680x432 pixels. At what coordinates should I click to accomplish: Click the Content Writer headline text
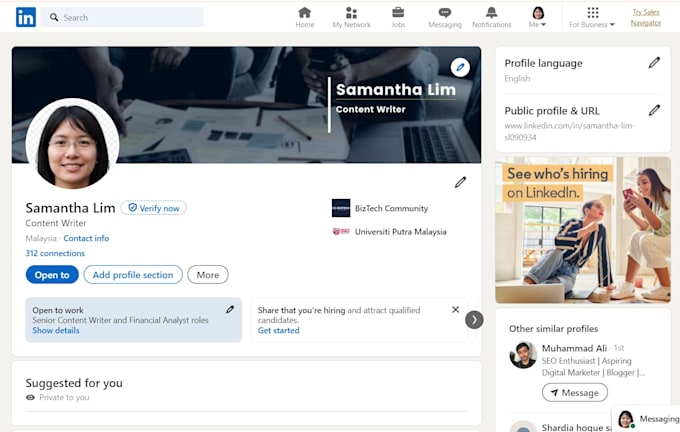[56, 223]
